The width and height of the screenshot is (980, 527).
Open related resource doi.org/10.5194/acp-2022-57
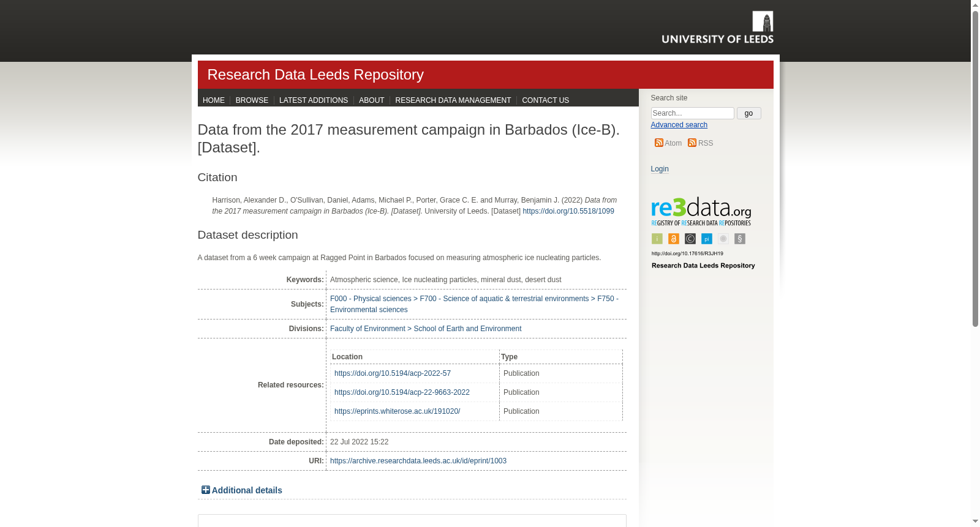pos(393,373)
